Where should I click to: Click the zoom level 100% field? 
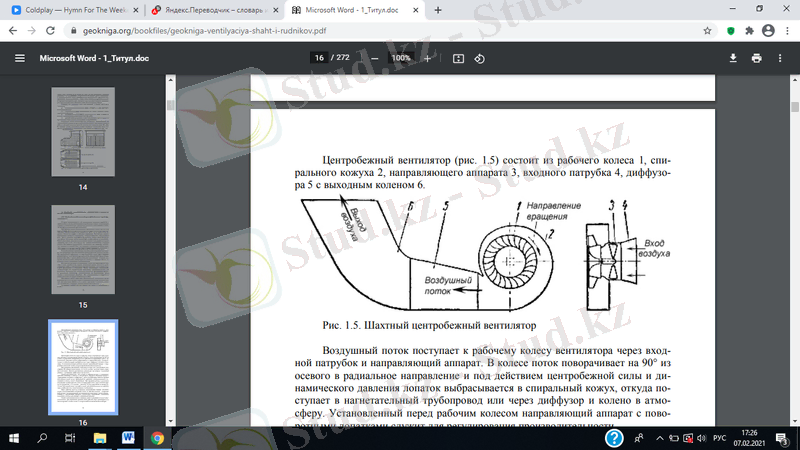401,58
